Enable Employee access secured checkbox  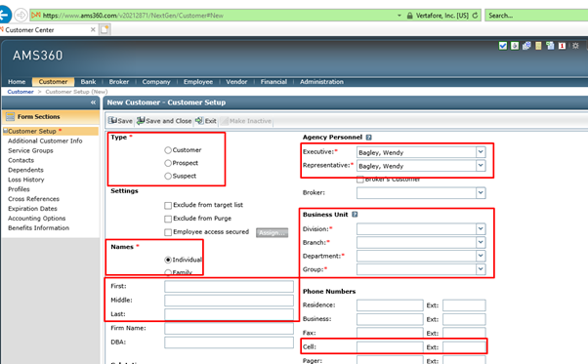pyautogui.click(x=168, y=232)
